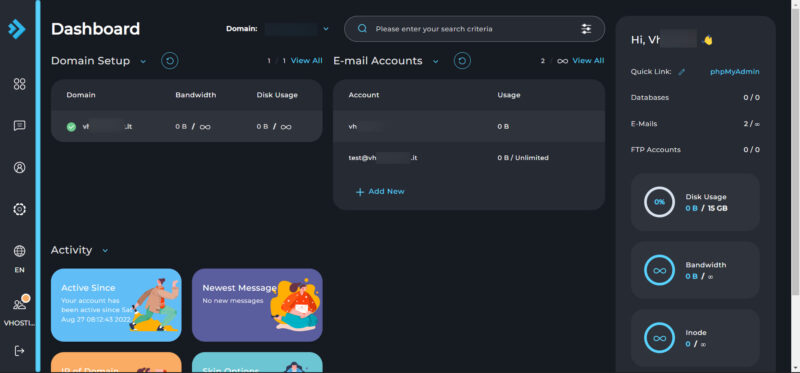Refresh the E-mail Accounts widget
800x373 pixels.
coord(462,61)
